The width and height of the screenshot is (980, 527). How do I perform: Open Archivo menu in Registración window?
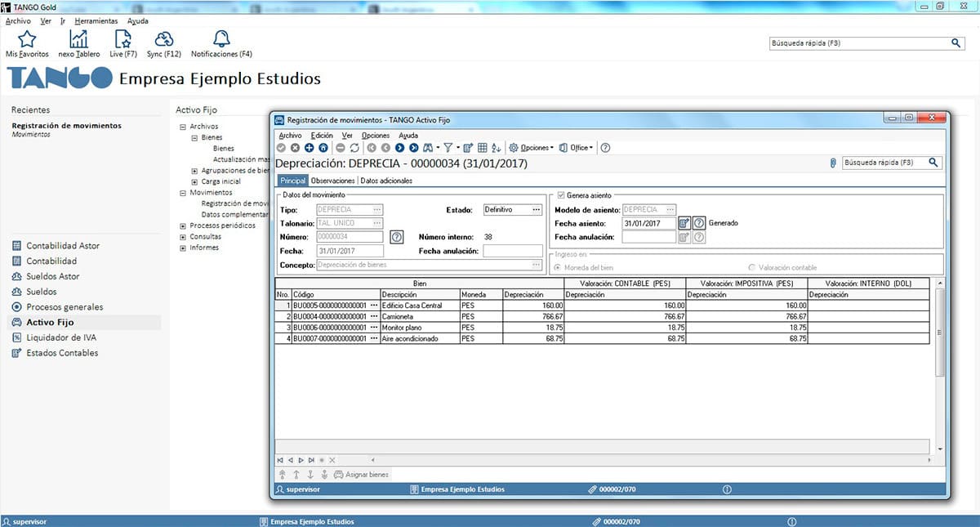pos(290,136)
